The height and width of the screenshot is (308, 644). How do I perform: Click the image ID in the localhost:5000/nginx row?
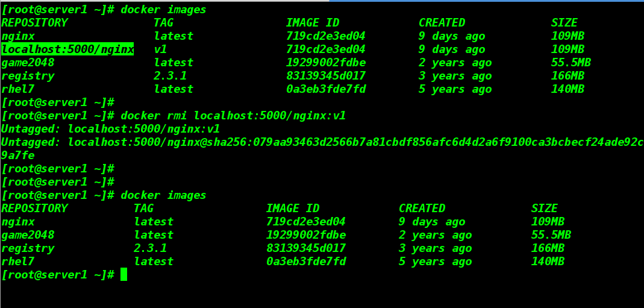click(x=326, y=49)
